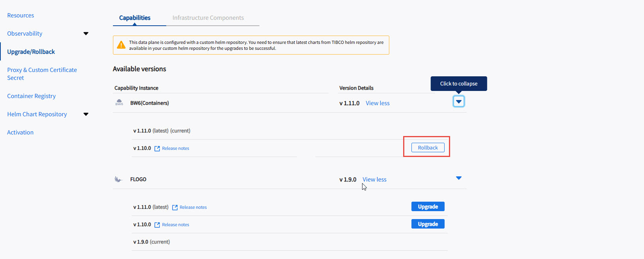Click View less next to FLOGO v1.9.0

(374, 180)
